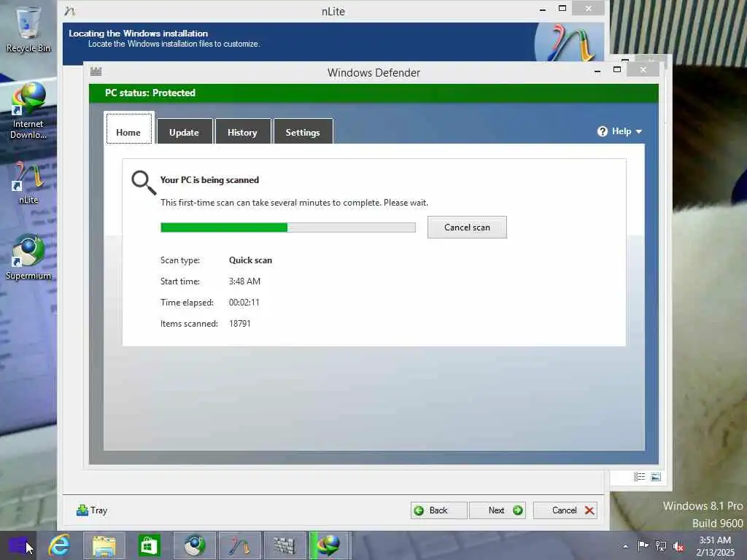Cancel the running quick scan
The height and width of the screenshot is (560, 747).
point(467,227)
